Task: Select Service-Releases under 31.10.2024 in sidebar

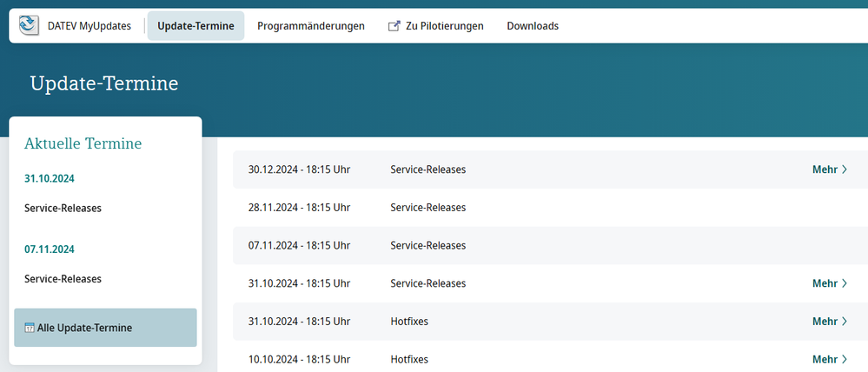Action: 63,209
